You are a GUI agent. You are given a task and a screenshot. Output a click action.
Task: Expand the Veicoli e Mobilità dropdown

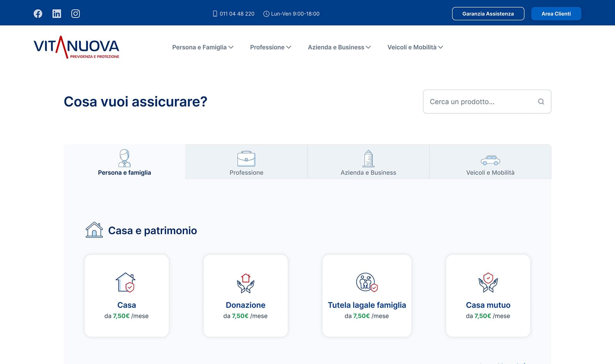pos(415,47)
